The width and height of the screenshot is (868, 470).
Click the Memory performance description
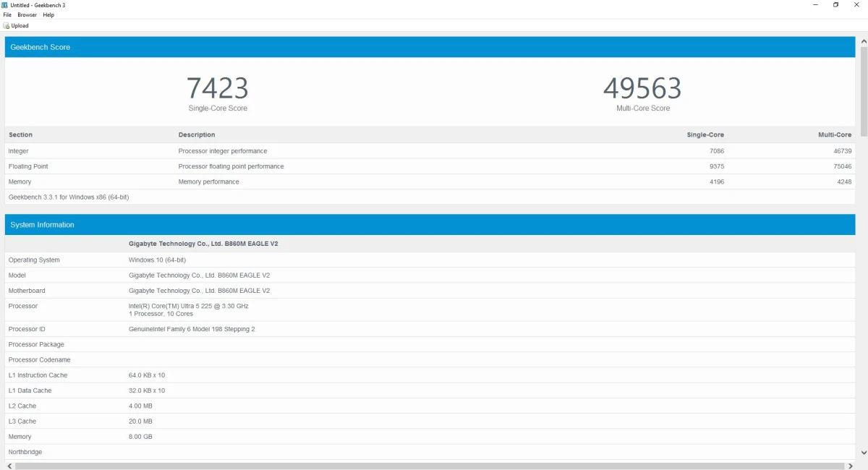coord(208,182)
